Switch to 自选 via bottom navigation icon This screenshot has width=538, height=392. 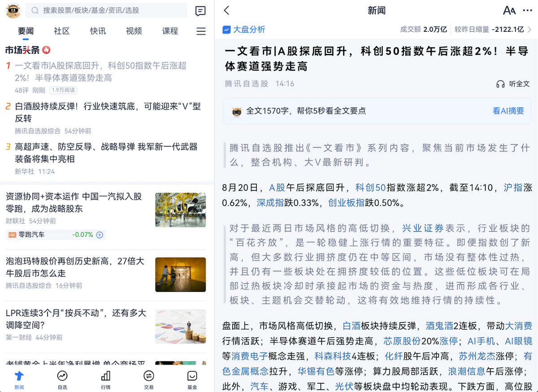[62, 379]
